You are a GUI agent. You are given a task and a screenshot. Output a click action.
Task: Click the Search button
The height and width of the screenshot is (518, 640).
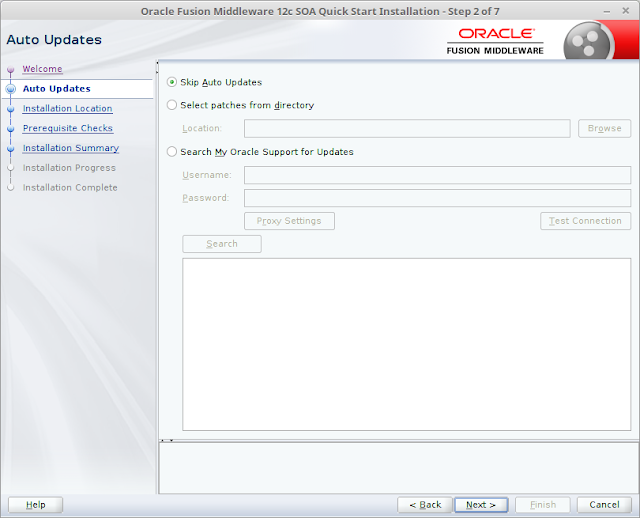tap(222, 244)
